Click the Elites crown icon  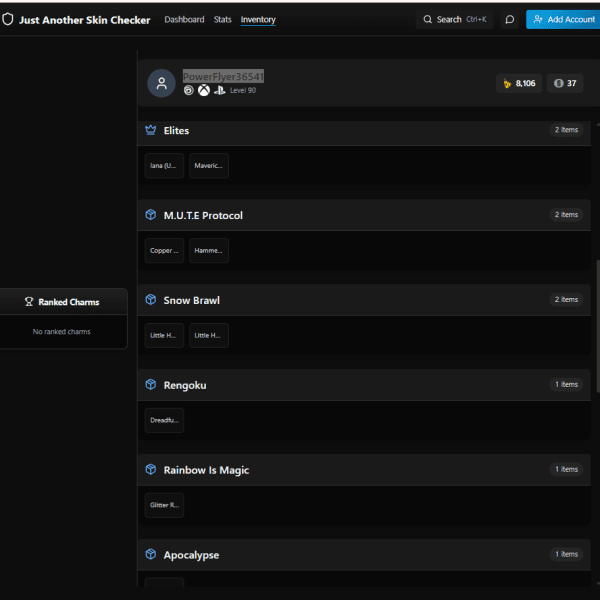(151, 130)
